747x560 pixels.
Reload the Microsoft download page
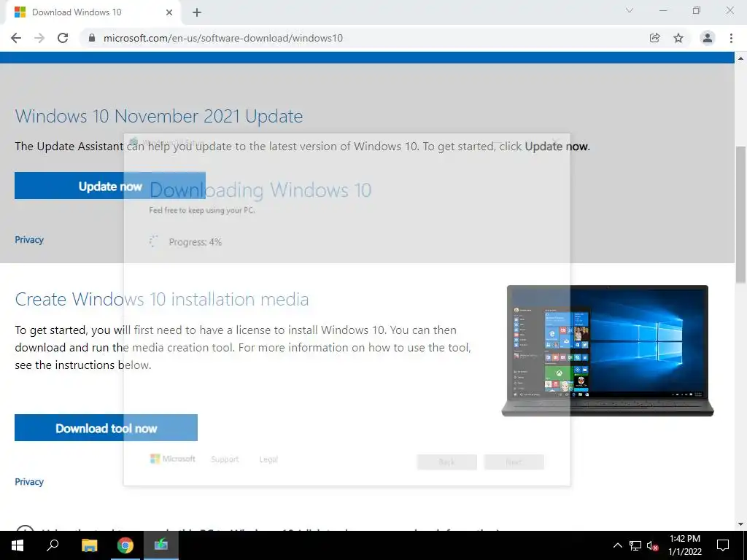pos(63,38)
